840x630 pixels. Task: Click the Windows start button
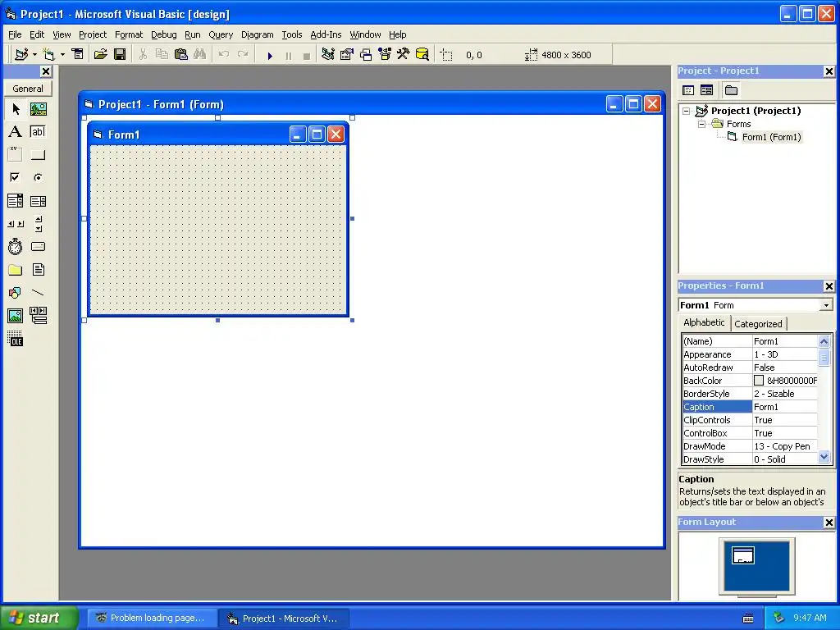pos(39,618)
